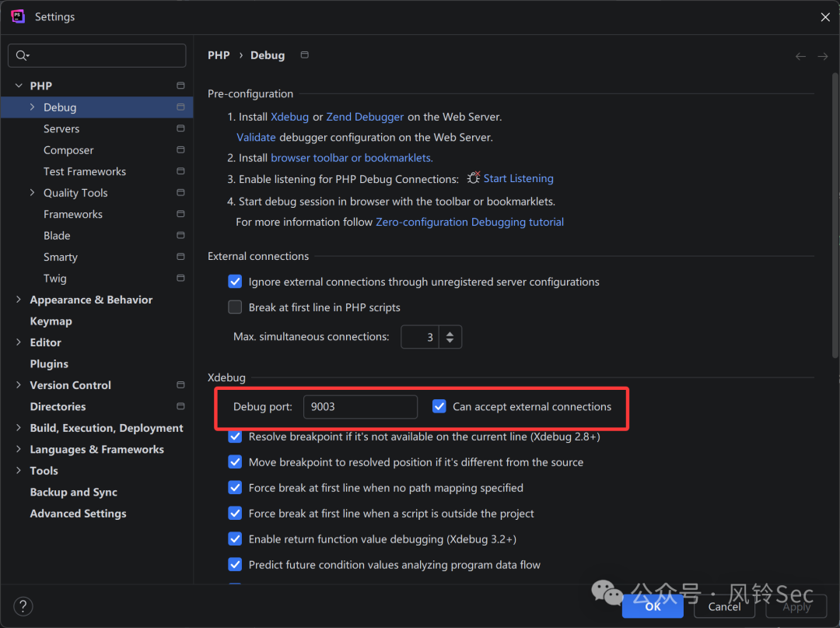Click the help question mark icon
Viewport: 840px width, 628px height.
[x=23, y=606]
